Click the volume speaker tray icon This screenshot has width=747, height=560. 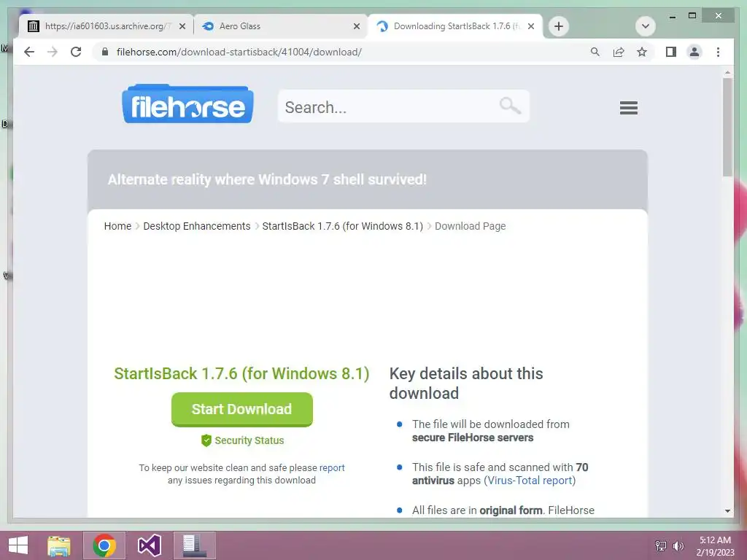click(678, 545)
